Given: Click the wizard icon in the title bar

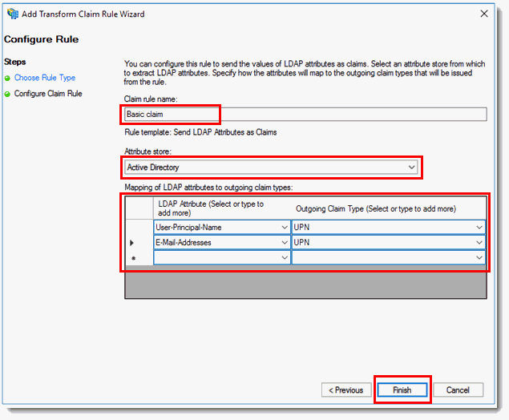Looking at the screenshot, I should [x=11, y=14].
